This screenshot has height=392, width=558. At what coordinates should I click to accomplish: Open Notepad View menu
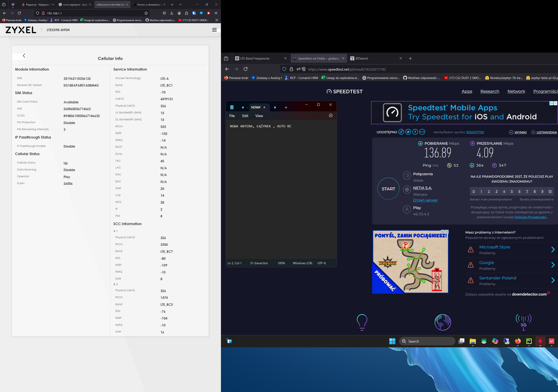coord(259,116)
